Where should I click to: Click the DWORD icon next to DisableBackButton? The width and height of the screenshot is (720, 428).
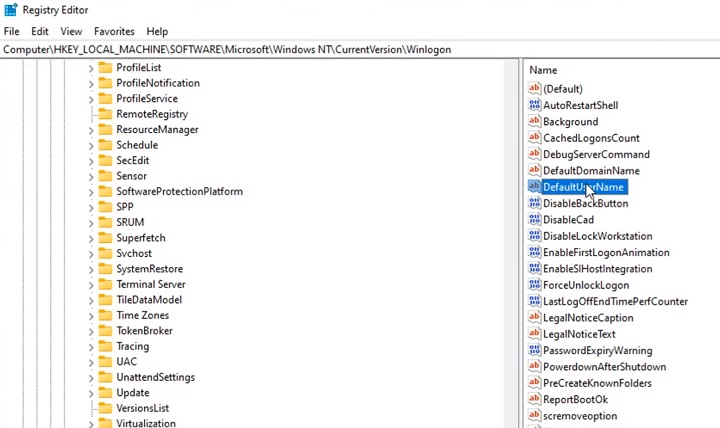pos(534,203)
